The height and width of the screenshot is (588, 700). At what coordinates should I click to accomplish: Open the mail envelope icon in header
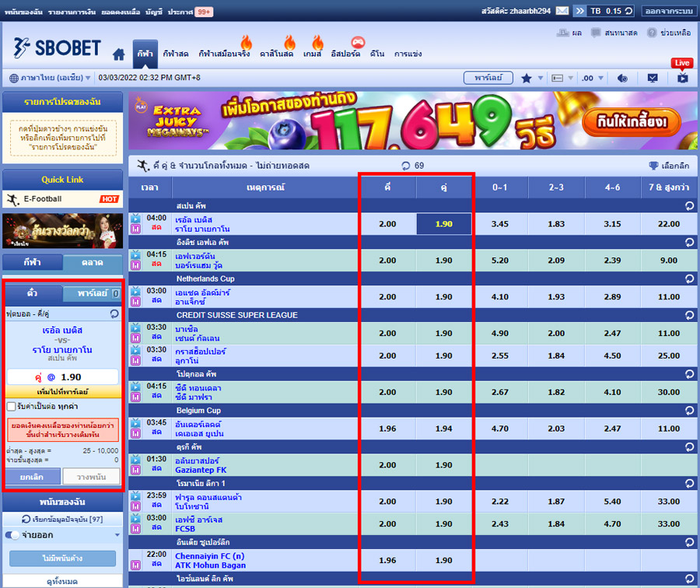(562, 11)
